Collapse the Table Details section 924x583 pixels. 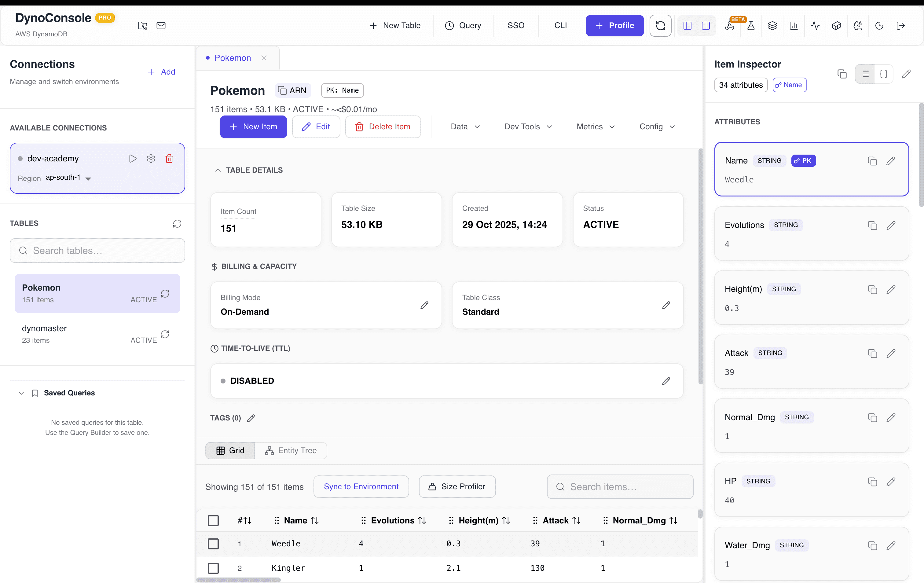pyautogui.click(x=218, y=170)
